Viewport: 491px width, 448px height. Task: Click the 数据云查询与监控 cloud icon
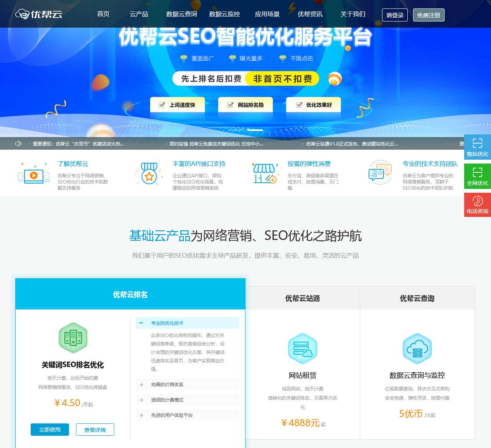point(417,349)
